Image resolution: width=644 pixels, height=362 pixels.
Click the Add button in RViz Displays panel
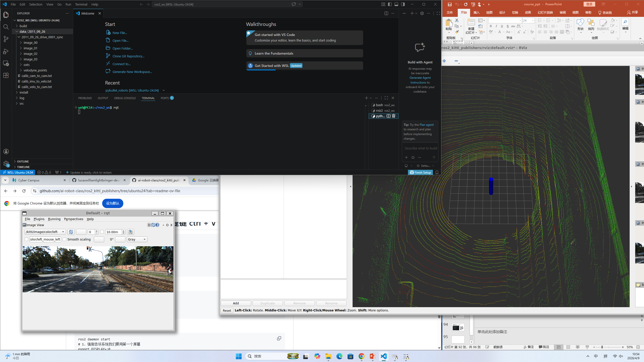click(x=236, y=303)
